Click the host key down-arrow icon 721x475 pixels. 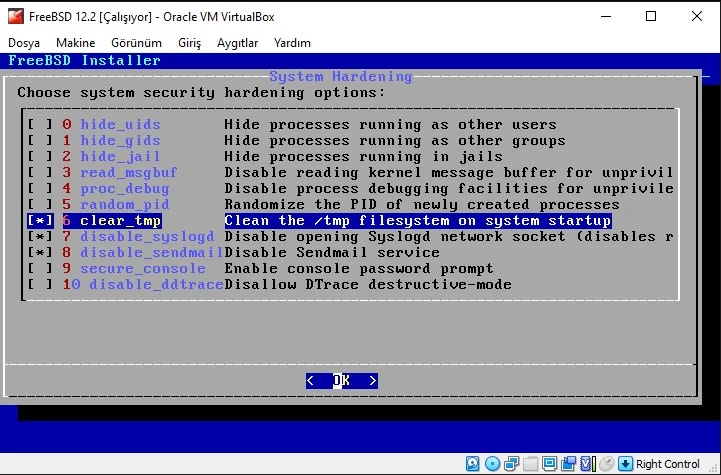(x=625, y=464)
